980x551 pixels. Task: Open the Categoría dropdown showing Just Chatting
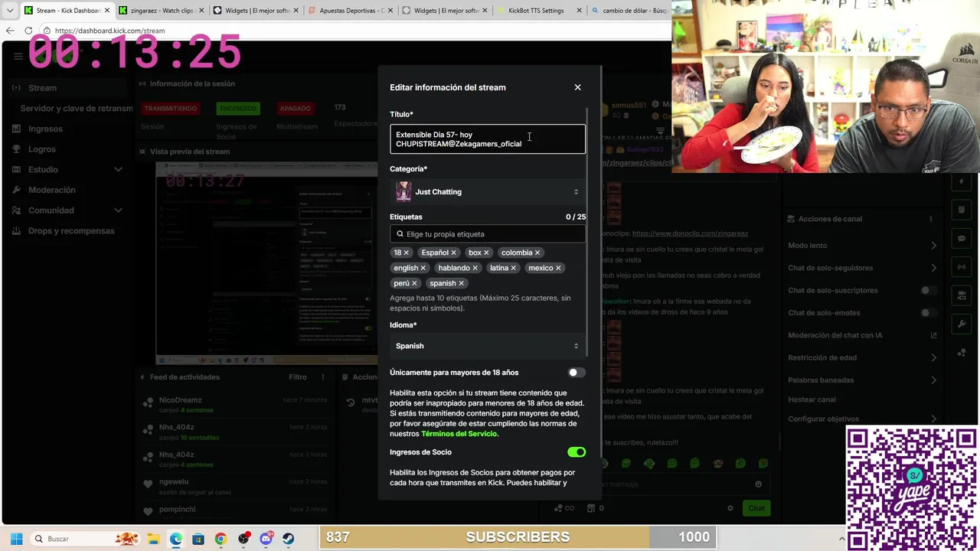click(x=488, y=192)
